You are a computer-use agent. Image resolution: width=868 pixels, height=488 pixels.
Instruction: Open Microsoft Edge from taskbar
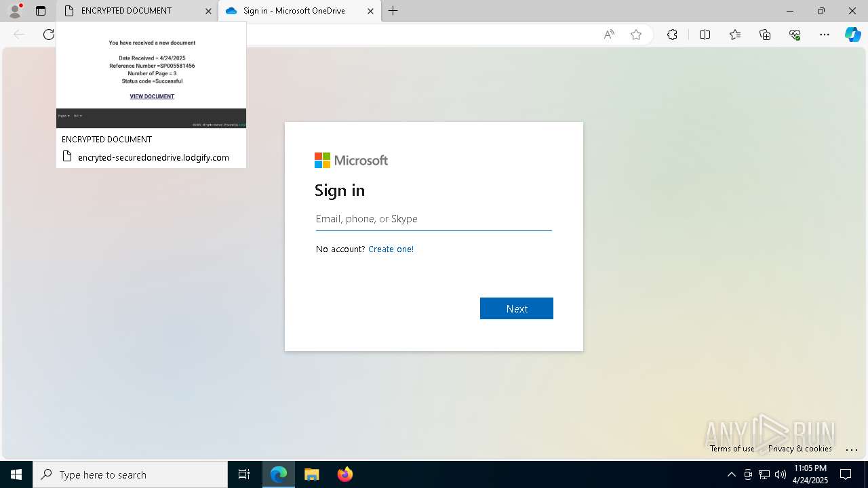[x=279, y=474]
